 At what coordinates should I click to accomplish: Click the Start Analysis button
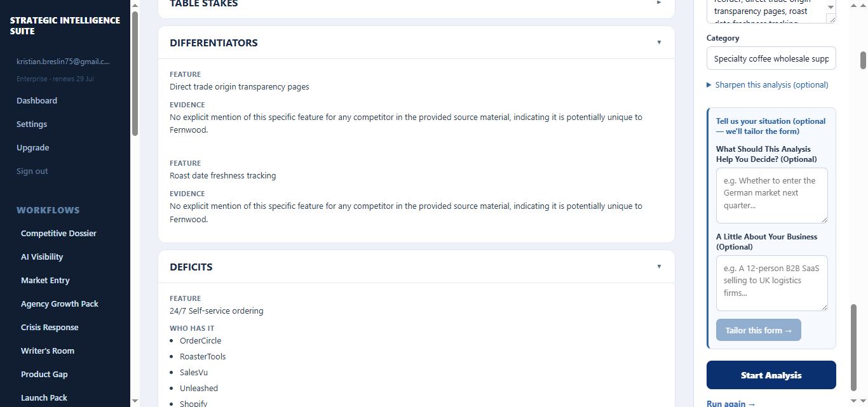pyautogui.click(x=771, y=375)
